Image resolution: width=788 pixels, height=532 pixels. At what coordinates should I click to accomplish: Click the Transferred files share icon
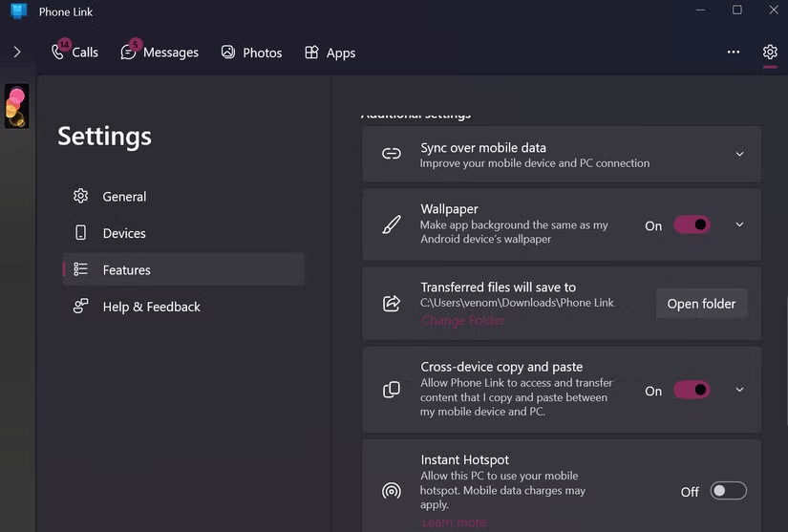(x=392, y=304)
